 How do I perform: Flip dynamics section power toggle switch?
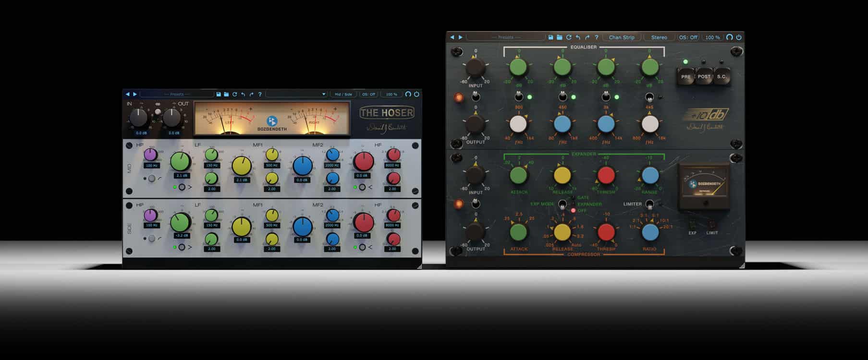pyautogui.click(x=476, y=204)
